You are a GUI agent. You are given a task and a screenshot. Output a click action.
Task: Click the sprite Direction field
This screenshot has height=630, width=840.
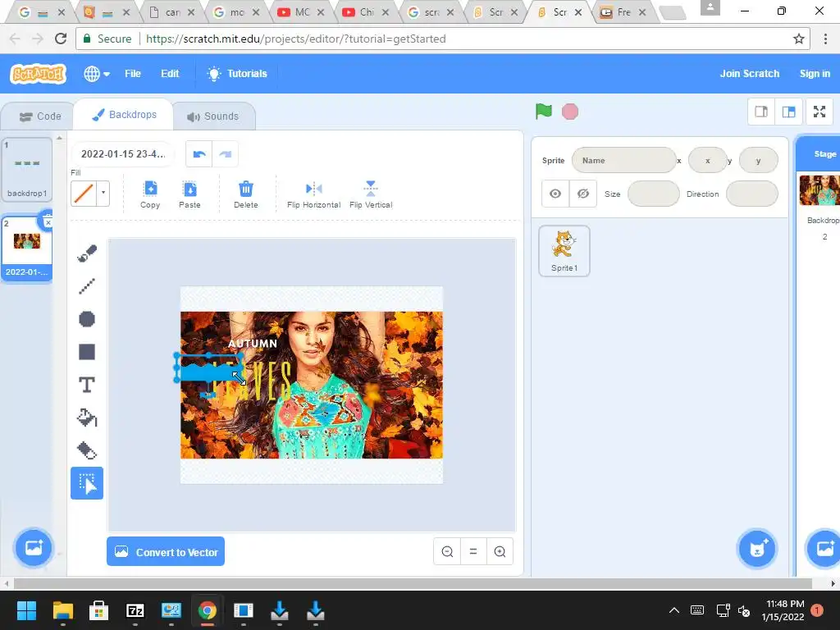click(752, 194)
